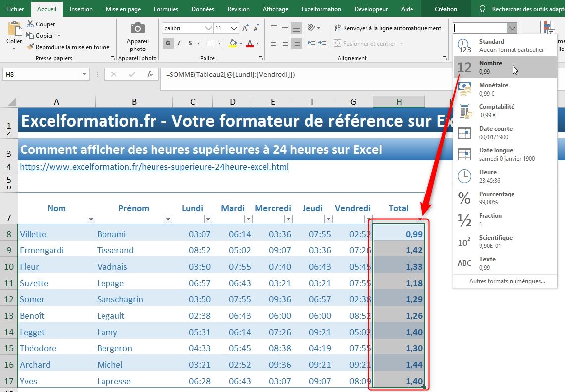The height and width of the screenshot is (392, 565).
Task: Select Date courte format
Action: pyautogui.click(x=505, y=133)
